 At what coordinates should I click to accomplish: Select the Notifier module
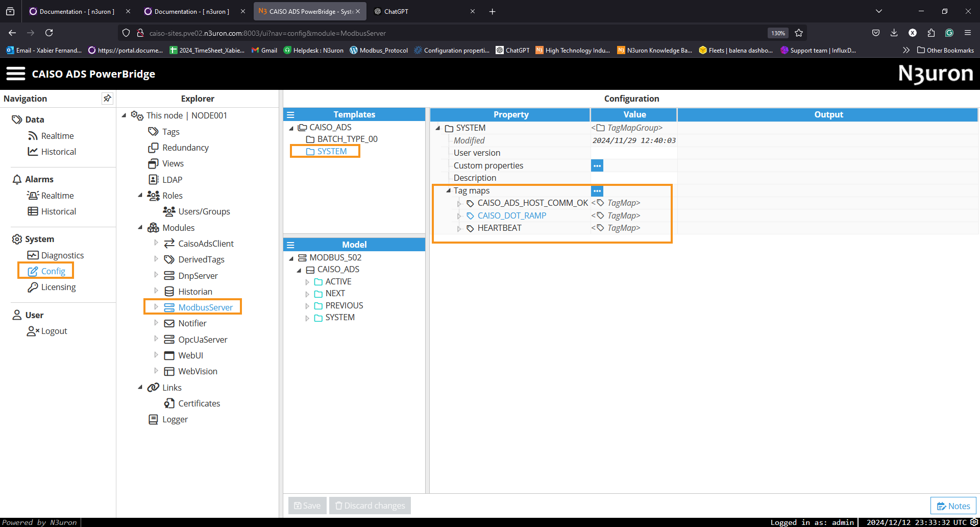(x=185, y=323)
